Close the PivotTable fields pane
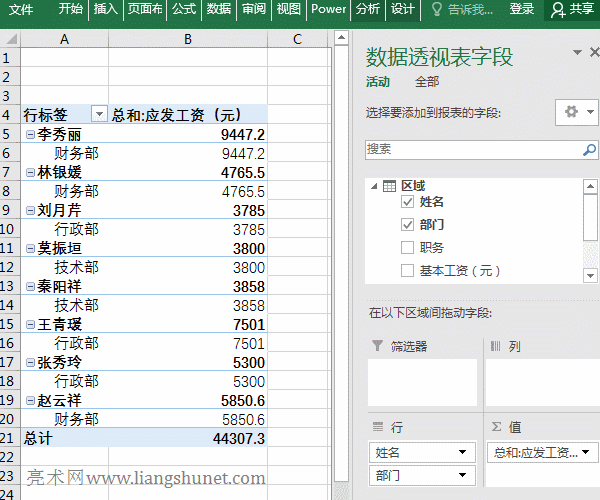Image resolution: width=600 pixels, height=500 pixels. click(578, 53)
